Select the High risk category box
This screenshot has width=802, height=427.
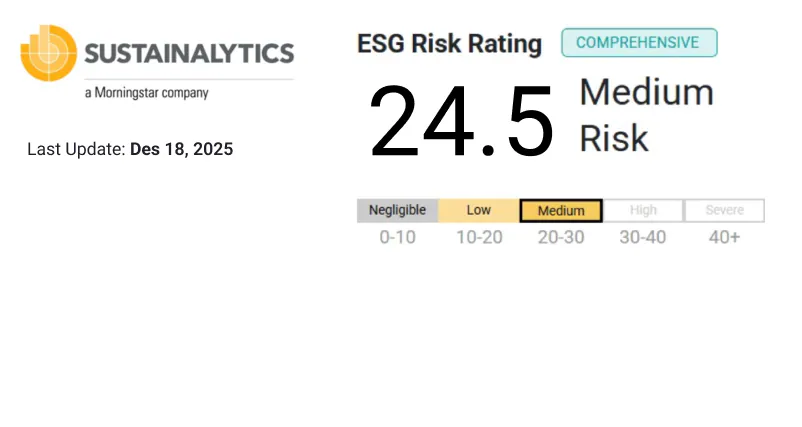643,211
